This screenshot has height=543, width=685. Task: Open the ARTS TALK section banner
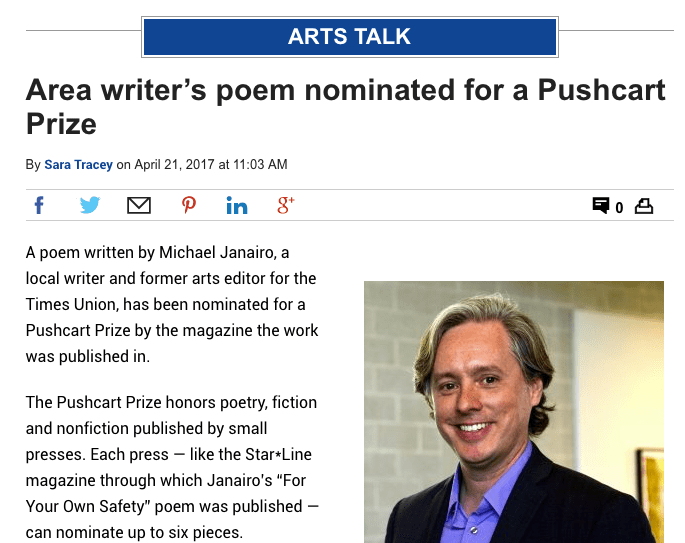click(350, 37)
